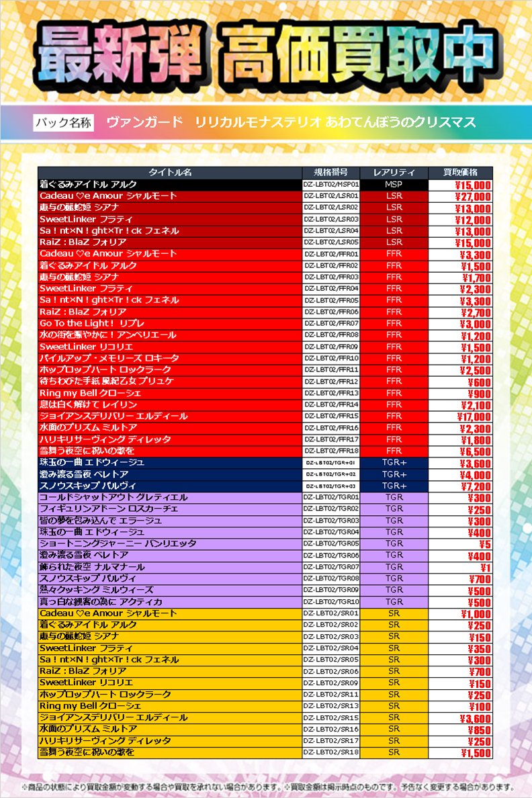The width and height of the screenshot is (532, 798).
Task: Click the ¥17,000 price cell
Action: (460, 417)
